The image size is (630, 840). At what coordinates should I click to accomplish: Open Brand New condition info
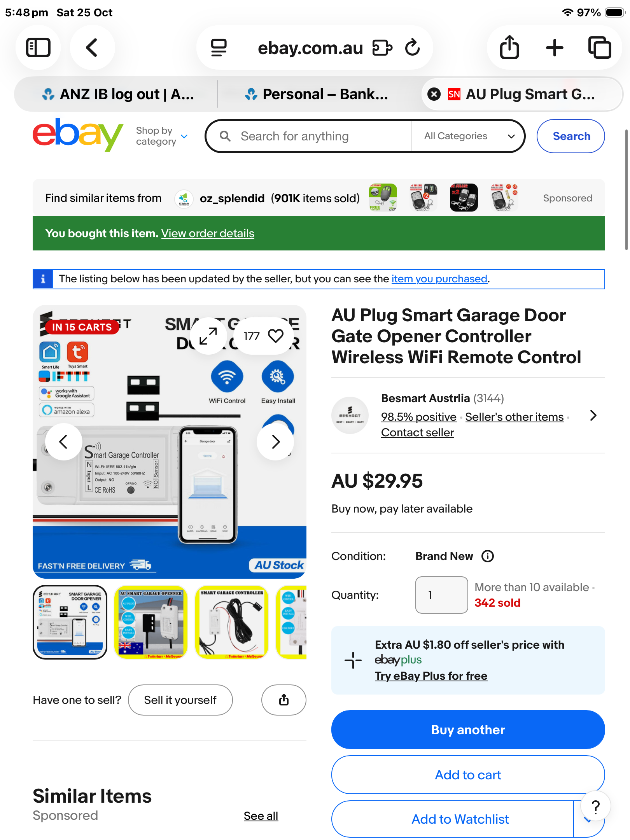pos(488,556)
